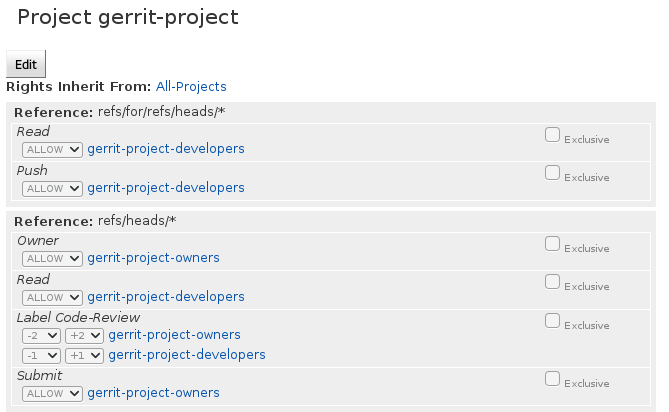Toggle Exclusive for refs/heads Read permission
Viewport: 669px width, 412px height.
552,282
